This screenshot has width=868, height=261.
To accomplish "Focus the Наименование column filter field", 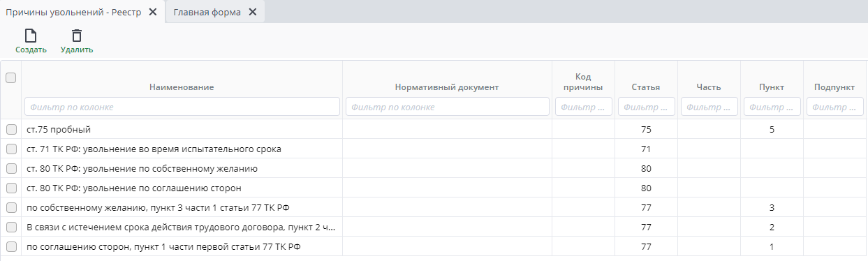I will [182, 107].
